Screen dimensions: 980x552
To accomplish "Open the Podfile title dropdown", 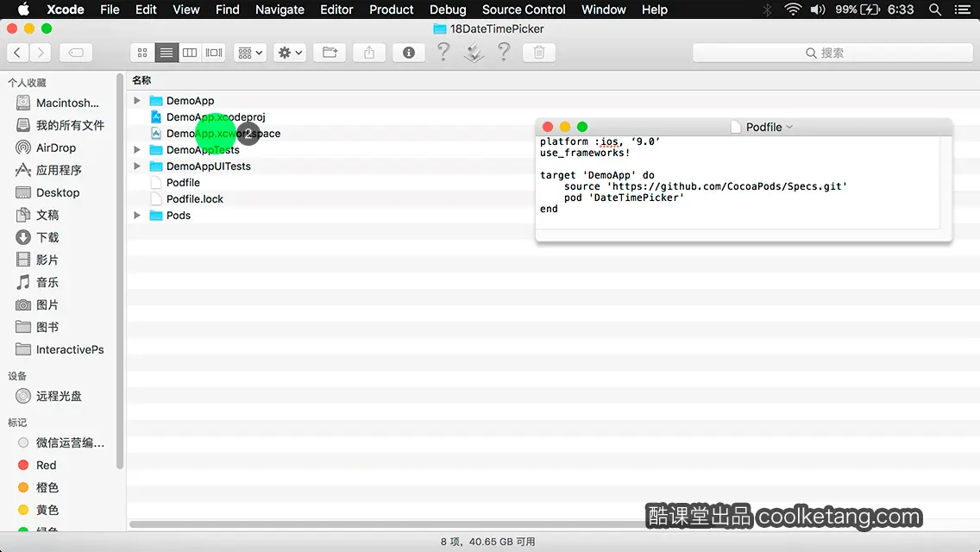I will [789, 127].
